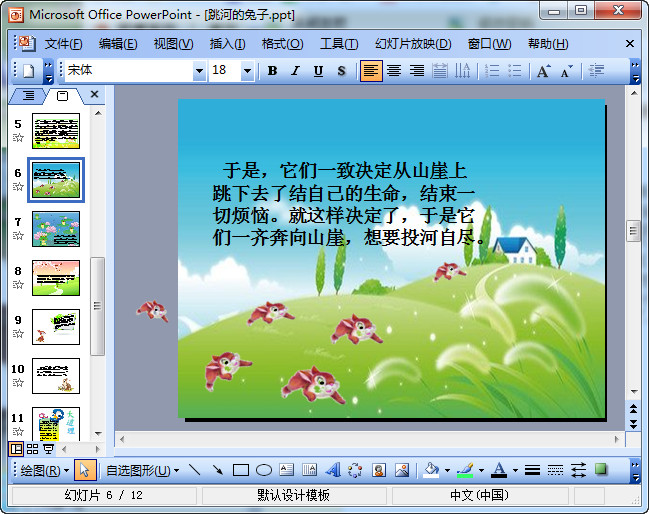This screenshot has height=514, width=649.
Task: Open fill color dropdown arrow
Action: (447, 471)
